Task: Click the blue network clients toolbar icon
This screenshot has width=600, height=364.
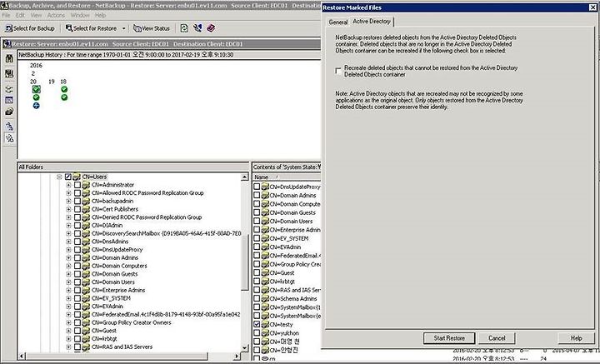Action: pos(197,28)
